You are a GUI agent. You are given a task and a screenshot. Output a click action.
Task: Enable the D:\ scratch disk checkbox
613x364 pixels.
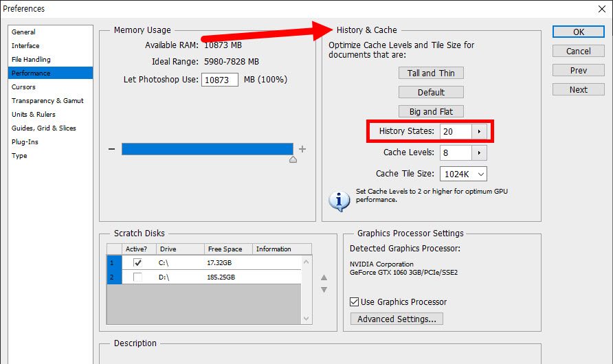click(x=137, y=277)
